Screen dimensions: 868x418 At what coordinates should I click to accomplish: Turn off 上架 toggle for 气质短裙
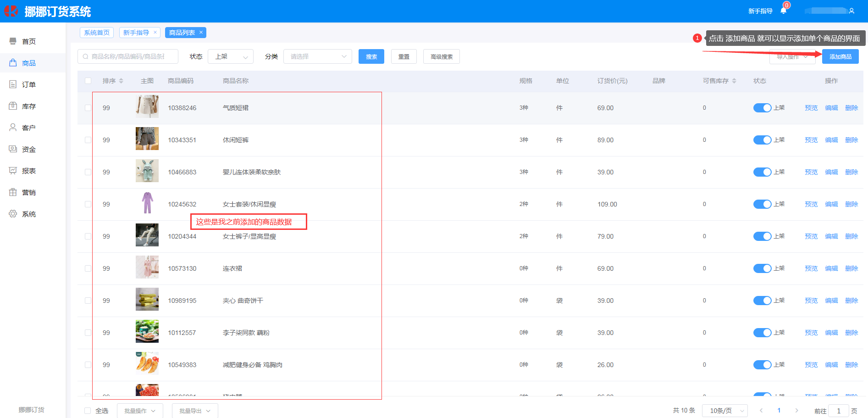(x=762, y=108)
